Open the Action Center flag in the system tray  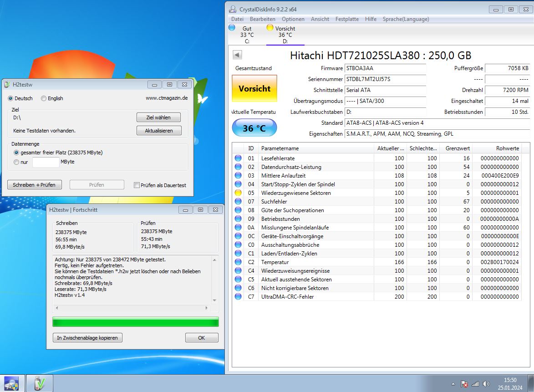pyautogui.click(x=464, y=384)
